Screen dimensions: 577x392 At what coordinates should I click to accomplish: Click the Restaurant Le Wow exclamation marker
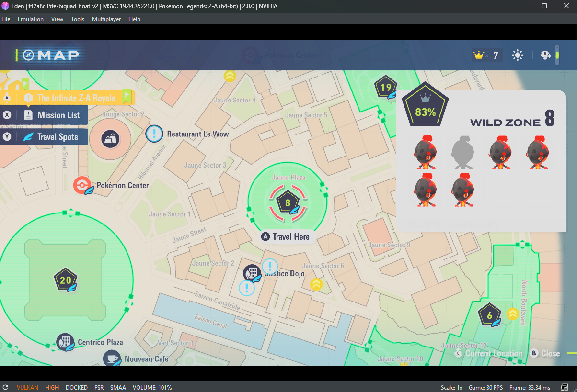pos(154,134)
